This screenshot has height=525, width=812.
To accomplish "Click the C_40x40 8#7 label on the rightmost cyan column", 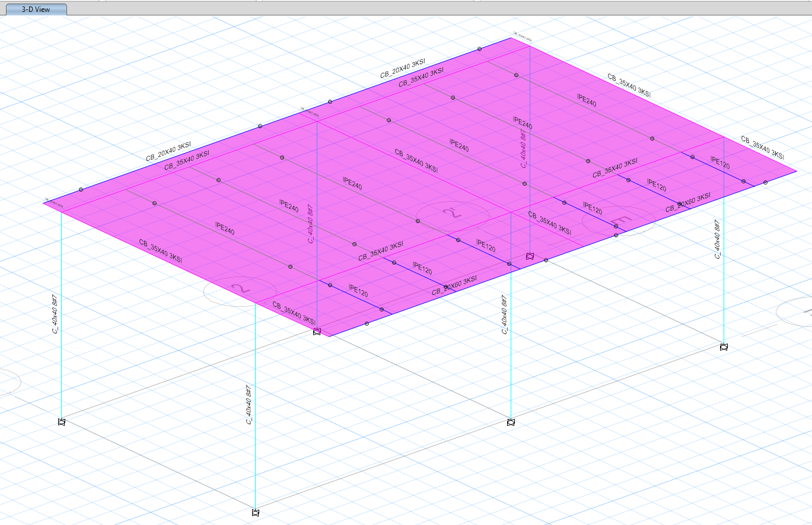I will coord(717,239).
